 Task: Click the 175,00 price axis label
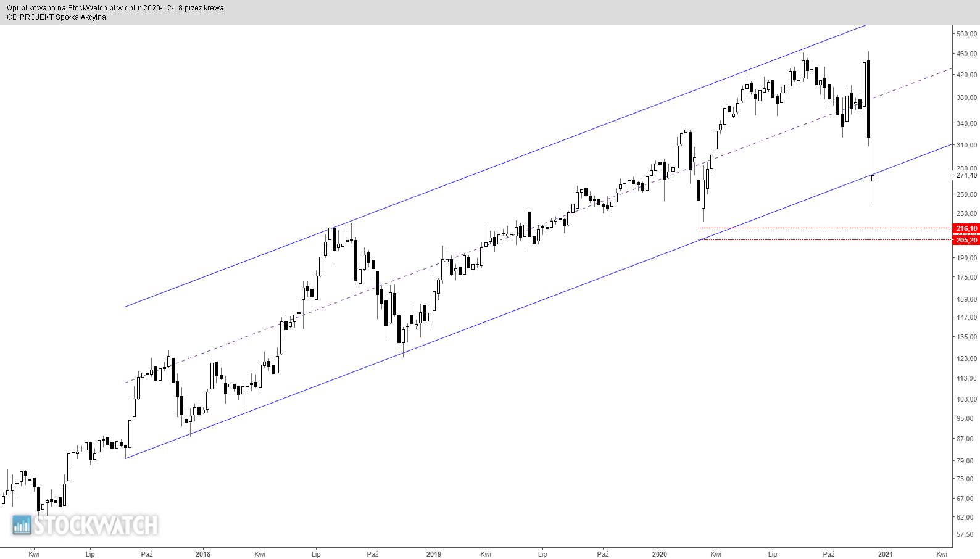[x=966, y=277]
